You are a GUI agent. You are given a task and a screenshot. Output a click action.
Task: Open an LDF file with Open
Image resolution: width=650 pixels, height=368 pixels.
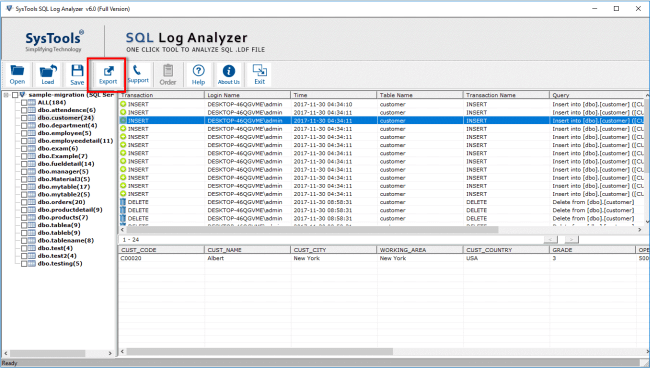(x=17, y=75)
